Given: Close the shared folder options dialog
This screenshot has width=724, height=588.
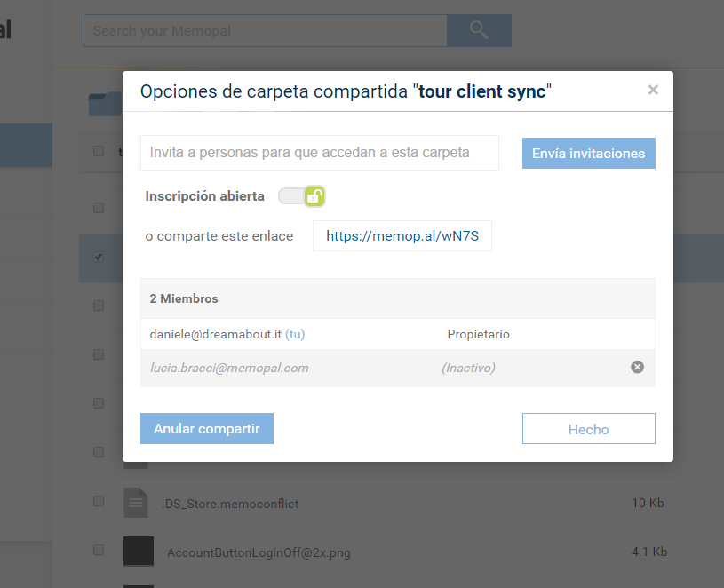Looking at the screenshot, I should coord(653,90).
